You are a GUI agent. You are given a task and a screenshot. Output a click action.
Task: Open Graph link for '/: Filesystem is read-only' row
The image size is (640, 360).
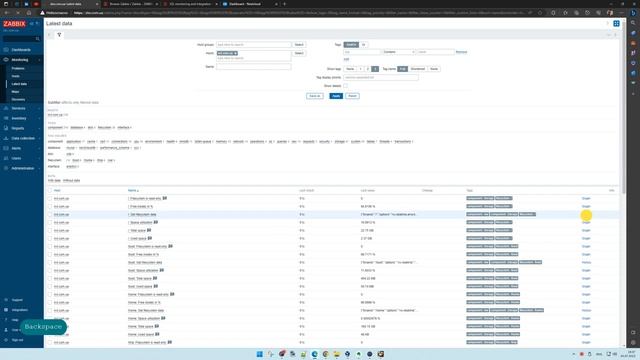tap(586, 198)
